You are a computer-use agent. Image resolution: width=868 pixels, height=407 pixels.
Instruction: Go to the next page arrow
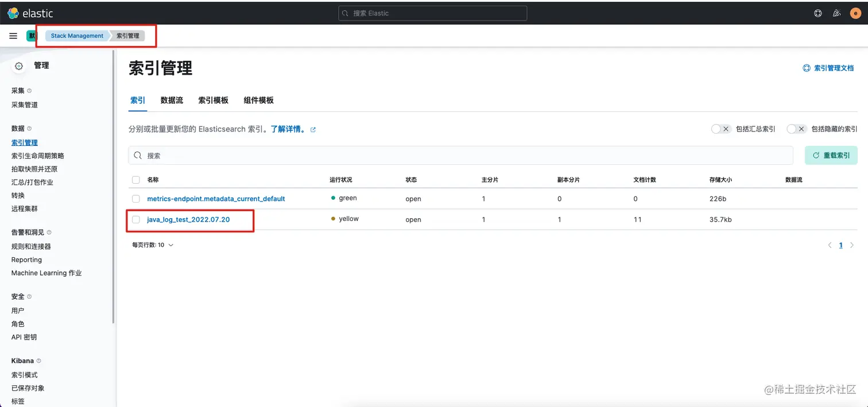pos(852,245)
